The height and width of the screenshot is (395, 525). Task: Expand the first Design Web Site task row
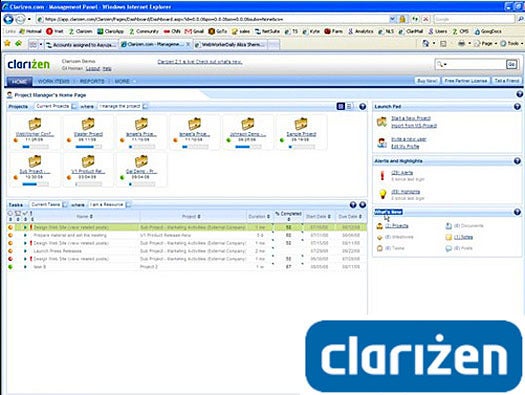25,227
